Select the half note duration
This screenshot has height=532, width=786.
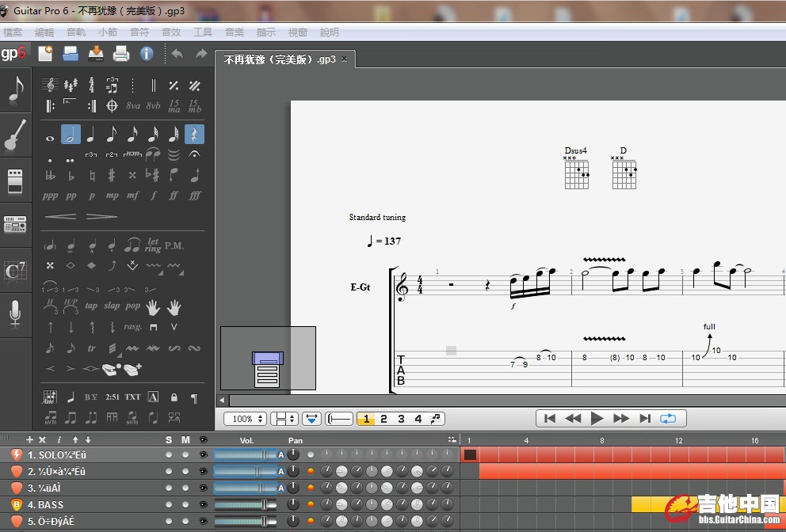(x=71, y=135)
